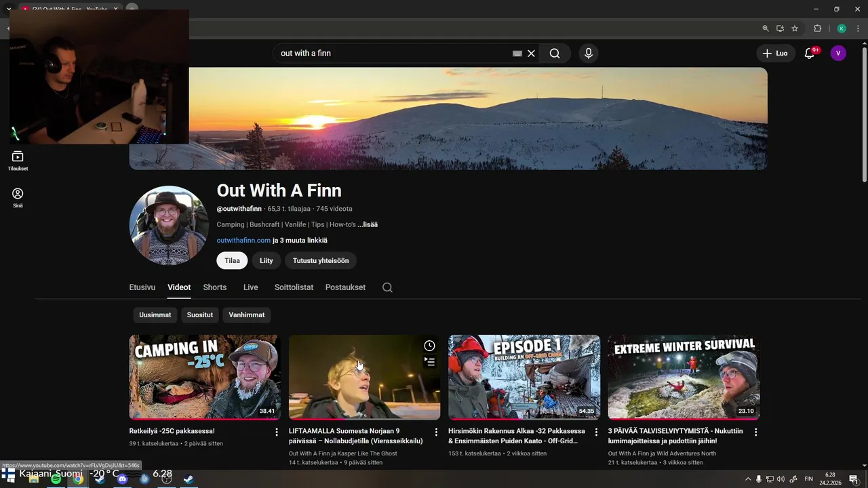Open Windows action center notifications
Viewport: 868px width, 488px height.
[x=854, y=479]
